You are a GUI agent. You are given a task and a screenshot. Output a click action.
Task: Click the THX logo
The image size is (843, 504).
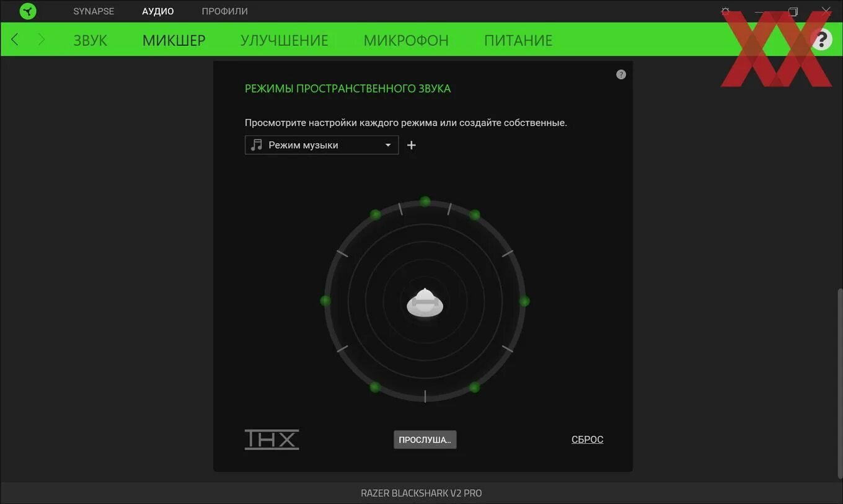(x=271, y=439)
